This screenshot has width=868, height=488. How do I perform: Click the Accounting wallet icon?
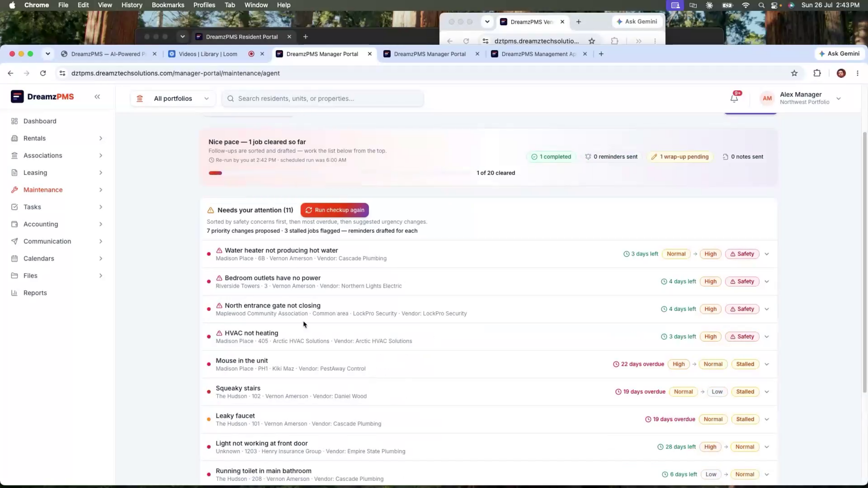14,224
